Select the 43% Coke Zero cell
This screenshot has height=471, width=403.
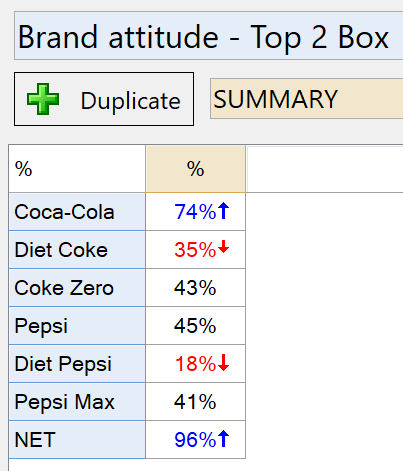click(196, 288)
